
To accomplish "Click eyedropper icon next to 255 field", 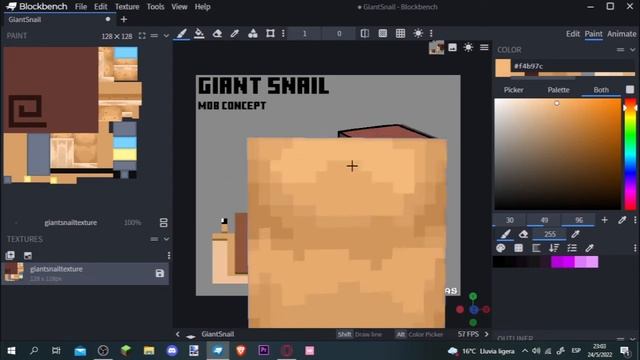I will [576, 234].
